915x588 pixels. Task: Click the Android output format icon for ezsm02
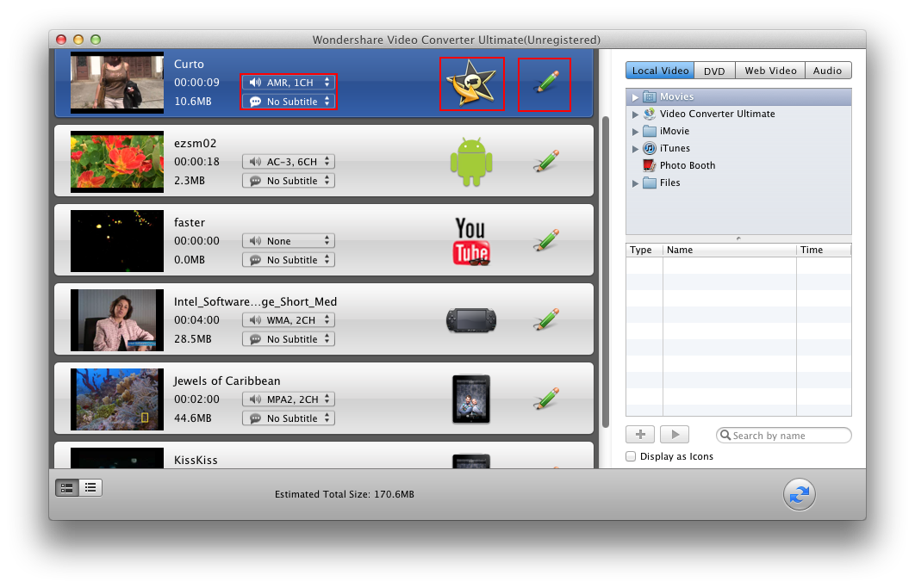tap(470, 163)
